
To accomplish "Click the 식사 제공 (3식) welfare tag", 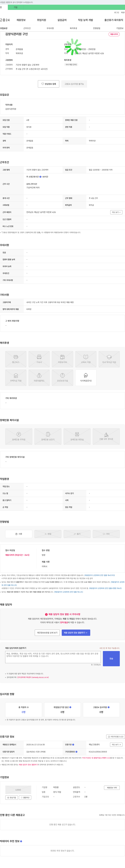I will coord(71,64).
